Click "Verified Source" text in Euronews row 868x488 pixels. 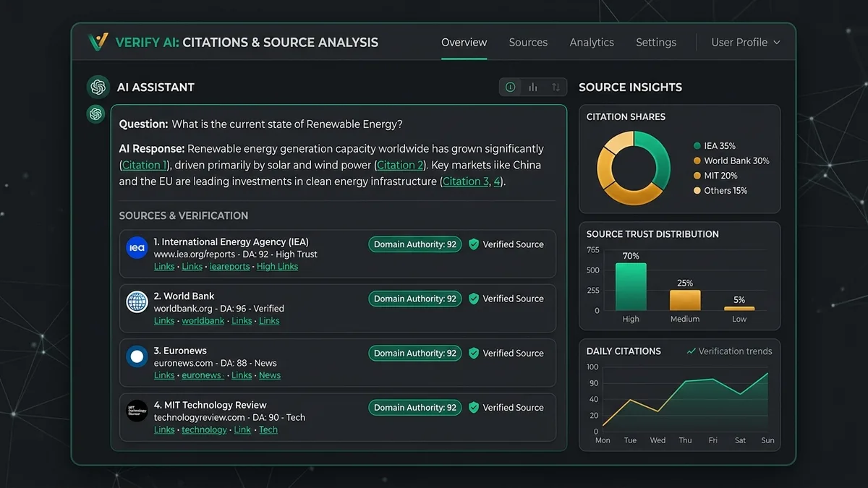[x=513, y=353]
